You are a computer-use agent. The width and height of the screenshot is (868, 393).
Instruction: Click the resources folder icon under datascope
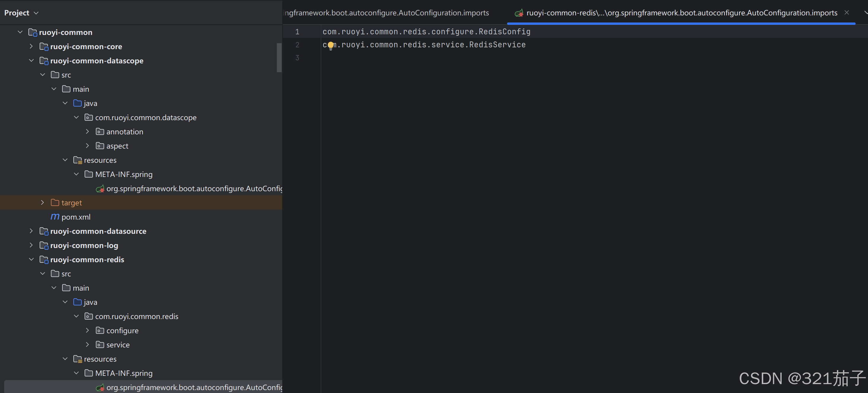(78, 160)
